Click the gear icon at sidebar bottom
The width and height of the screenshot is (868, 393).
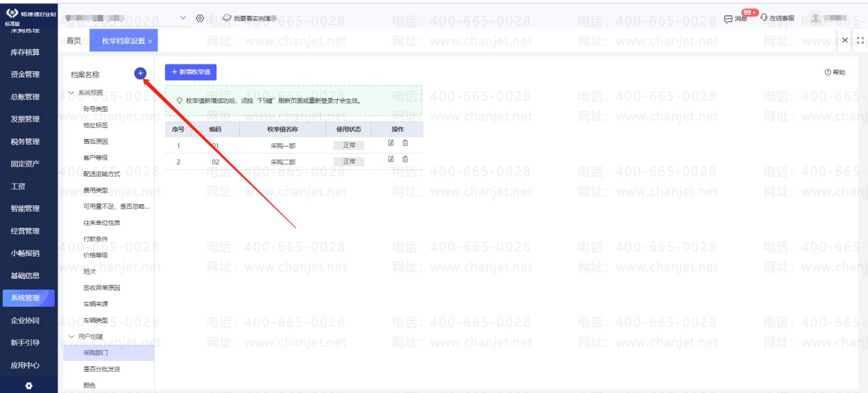click(x=29, y=386)
